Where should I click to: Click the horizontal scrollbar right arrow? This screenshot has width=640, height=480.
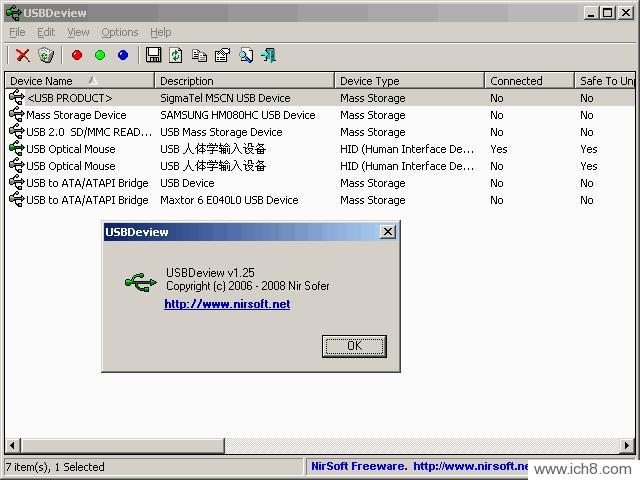point(627,445)
